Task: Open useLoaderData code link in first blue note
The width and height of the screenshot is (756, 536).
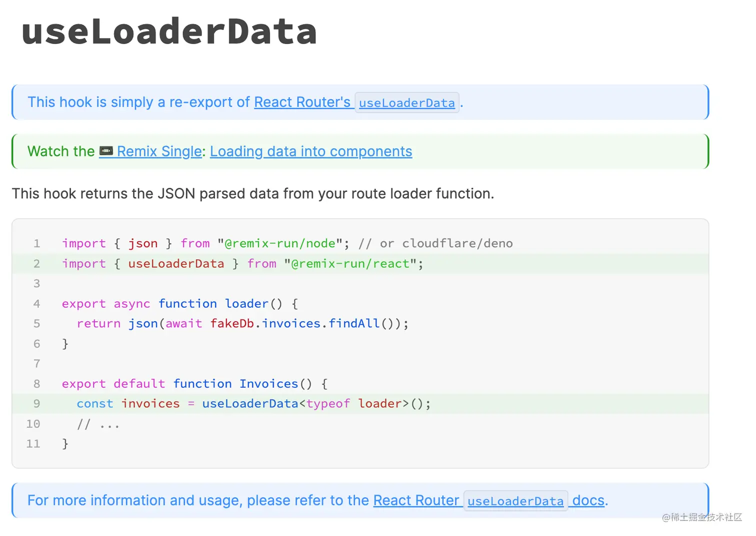Action: click(x=407, y=103)
